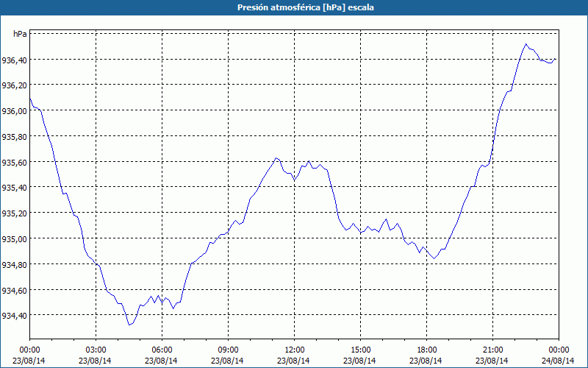Select the 935,60 axis label
The height and width of the screenshot is (368, 588).
tap(14, 163)
